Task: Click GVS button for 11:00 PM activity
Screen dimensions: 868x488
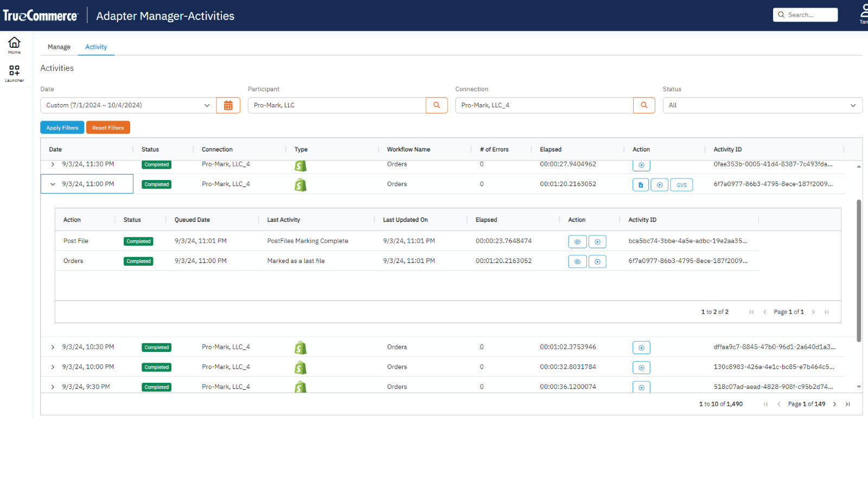Action: coord(681,185)
